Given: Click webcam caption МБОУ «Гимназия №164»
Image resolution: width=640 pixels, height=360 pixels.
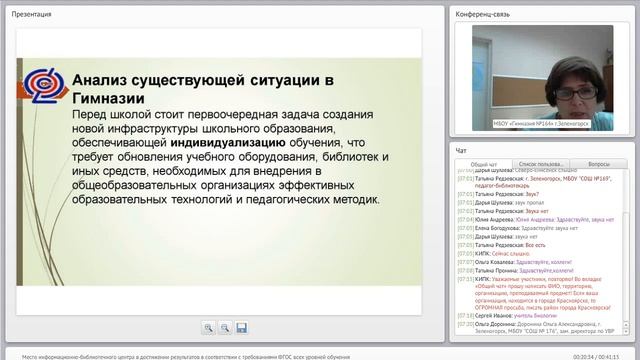Looking at the screenshot, I should 541,123.
